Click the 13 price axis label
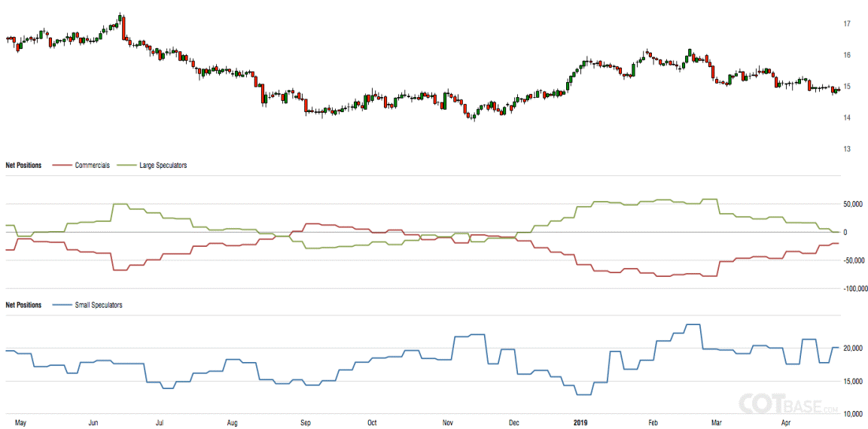Screen dimensions: 868x429 click(x=847, y=149)
